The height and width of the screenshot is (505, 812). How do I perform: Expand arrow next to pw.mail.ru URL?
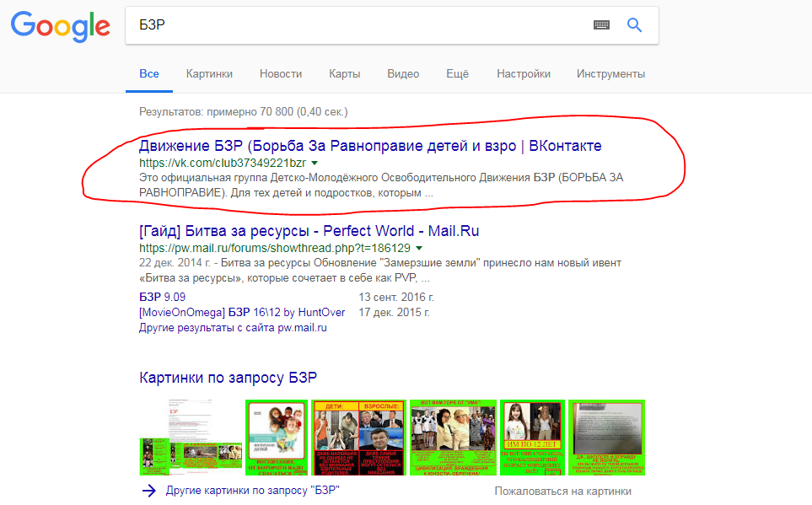(x=419, y=248)
